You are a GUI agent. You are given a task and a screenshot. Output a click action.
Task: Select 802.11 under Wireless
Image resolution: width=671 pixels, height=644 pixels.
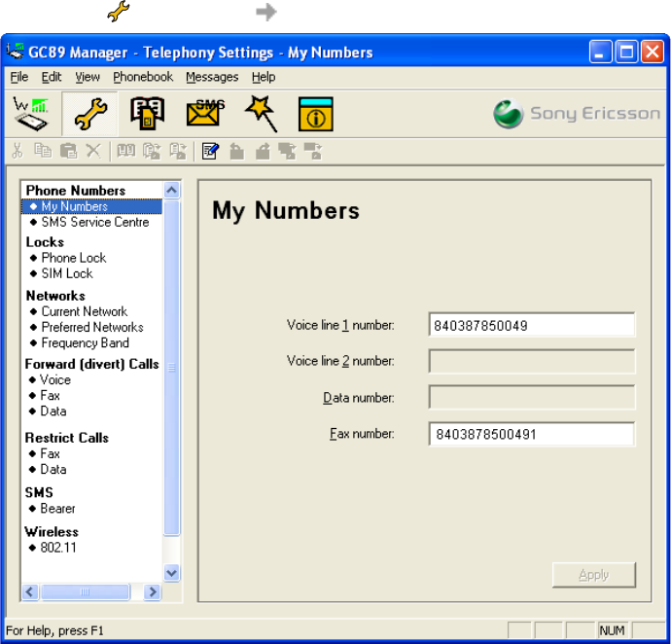[x=57, y=548]
